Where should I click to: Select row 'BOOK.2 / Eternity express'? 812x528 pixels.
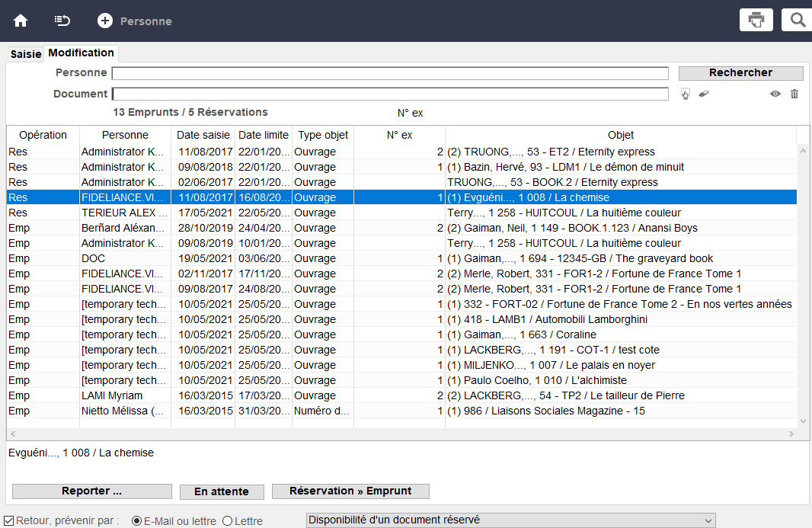[401, 182]
